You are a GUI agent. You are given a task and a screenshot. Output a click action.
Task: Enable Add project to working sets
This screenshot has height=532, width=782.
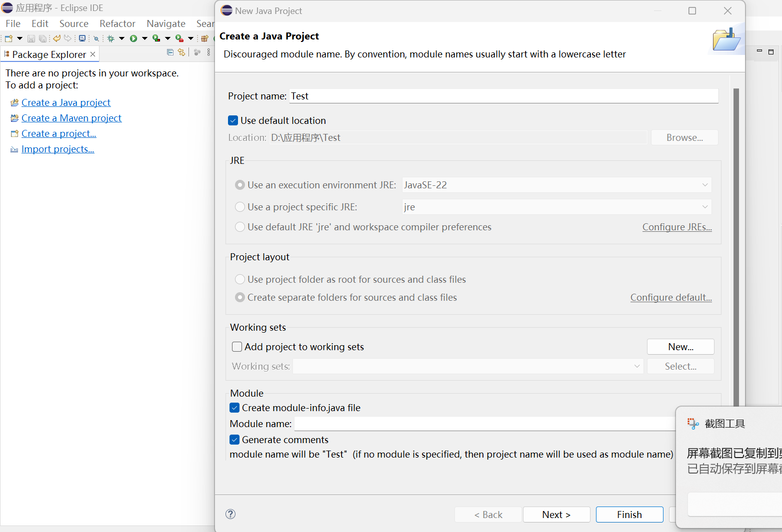coord(237,347)
